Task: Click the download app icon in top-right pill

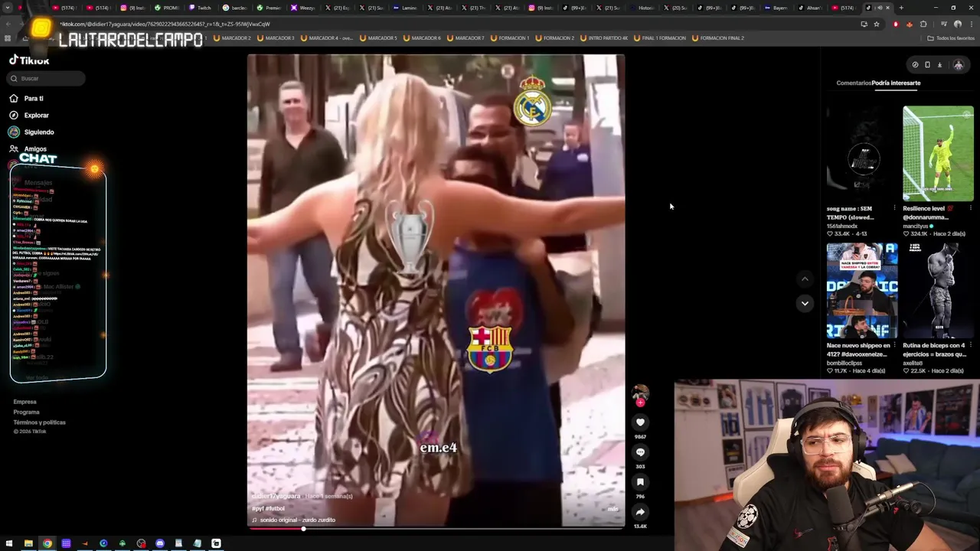Action: [939, 65]
